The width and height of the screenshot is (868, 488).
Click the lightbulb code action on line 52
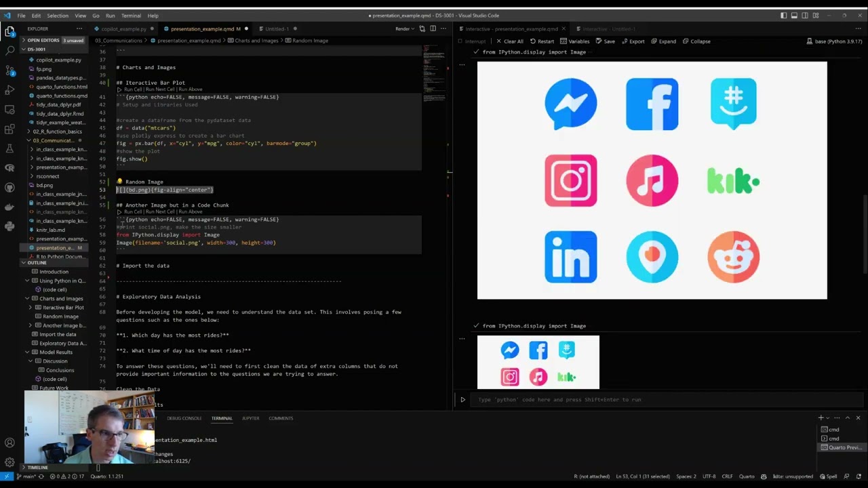[119, 182]
